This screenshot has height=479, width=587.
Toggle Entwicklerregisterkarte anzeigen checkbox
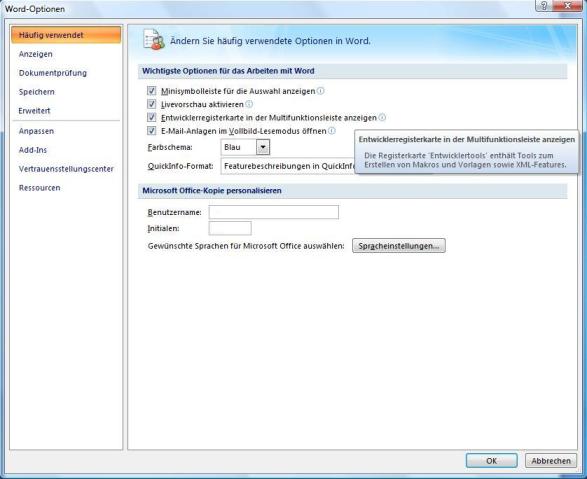pos(152,118)
